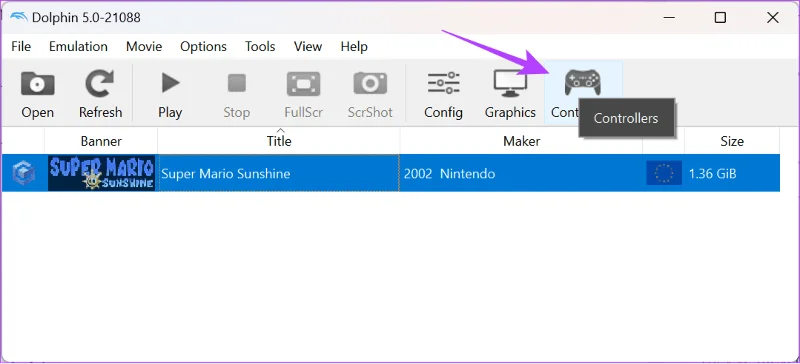Click the '1.36 GiB' size cell
Screen dimensions: 800x364
(732, 173)
